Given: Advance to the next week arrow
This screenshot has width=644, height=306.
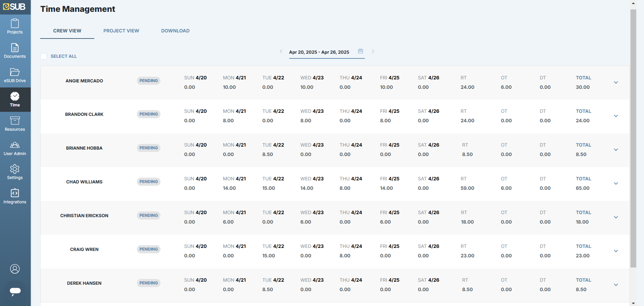Looking at the screenshot, I should tap(373, 51).
